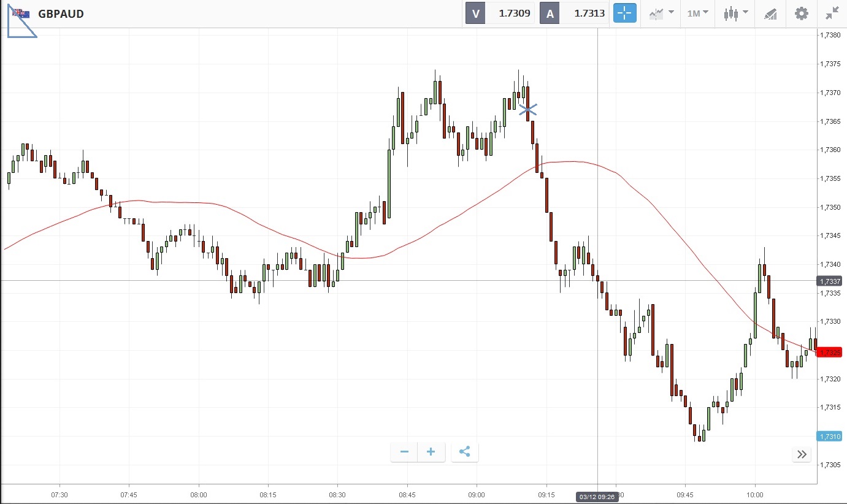Image resolution: width=847 pixels, height=504 pixels.
Task: Zoom in with the plus button
Action: (431, 452)
